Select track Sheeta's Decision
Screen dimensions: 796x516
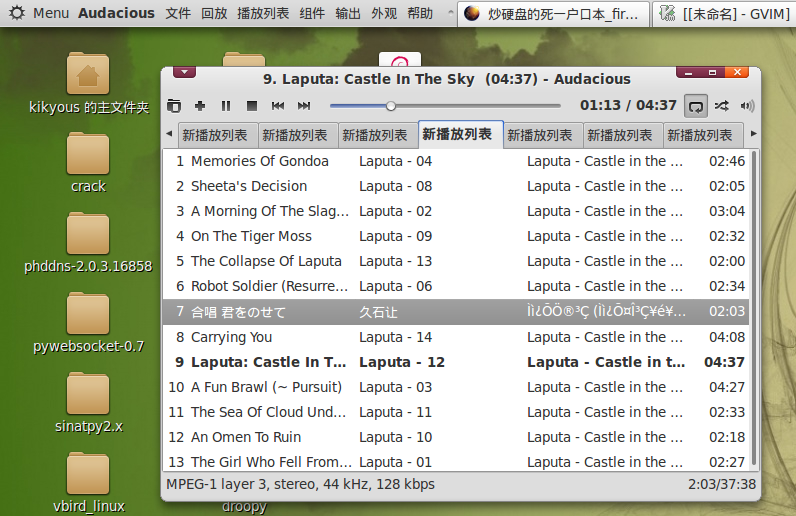pyautogui.click(x=456, y=186)
